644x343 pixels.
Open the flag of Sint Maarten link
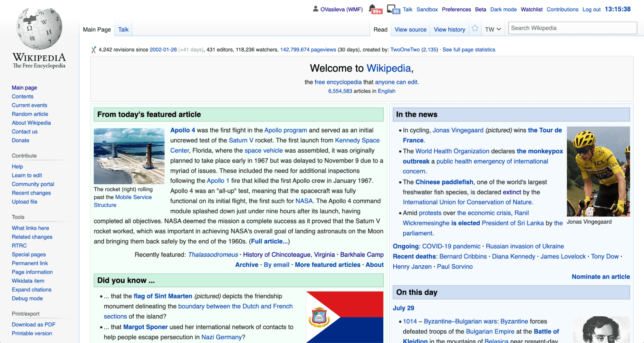click(163, 296)
